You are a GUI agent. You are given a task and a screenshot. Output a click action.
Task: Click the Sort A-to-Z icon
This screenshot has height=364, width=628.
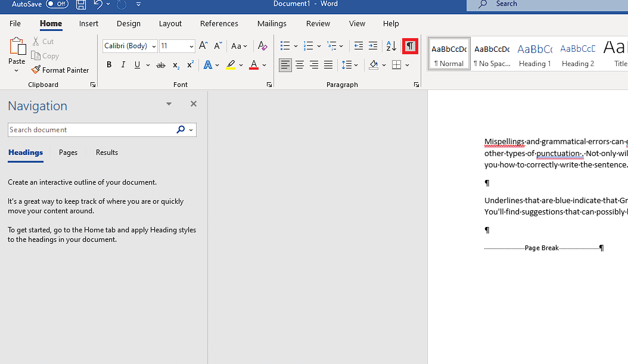(391, 46)
